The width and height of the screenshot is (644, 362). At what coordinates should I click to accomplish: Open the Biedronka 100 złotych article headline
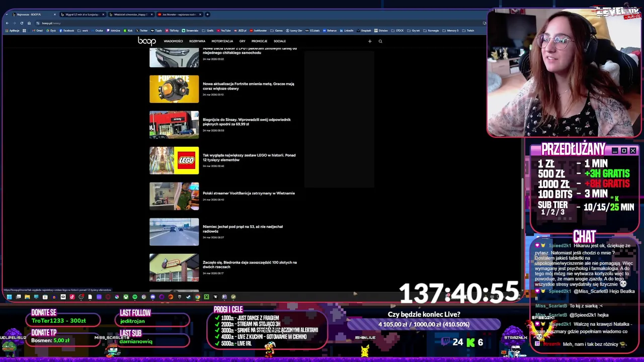[x=250, y=264]
